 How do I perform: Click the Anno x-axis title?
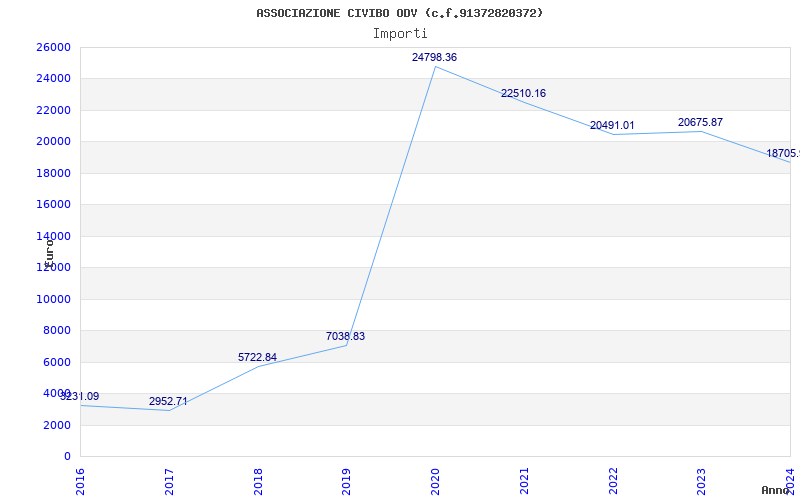[776, 490]
